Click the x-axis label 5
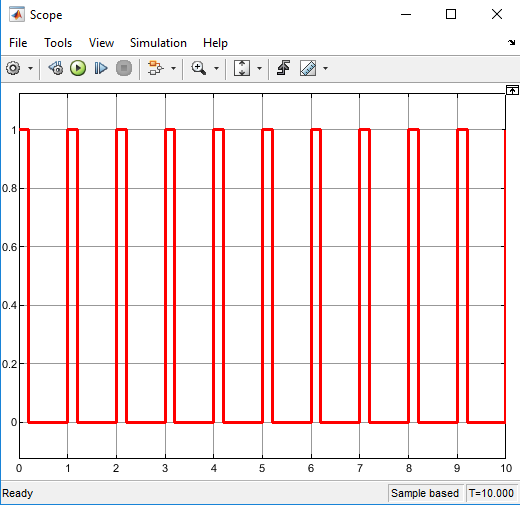520x505 pixels. point(262,468)
